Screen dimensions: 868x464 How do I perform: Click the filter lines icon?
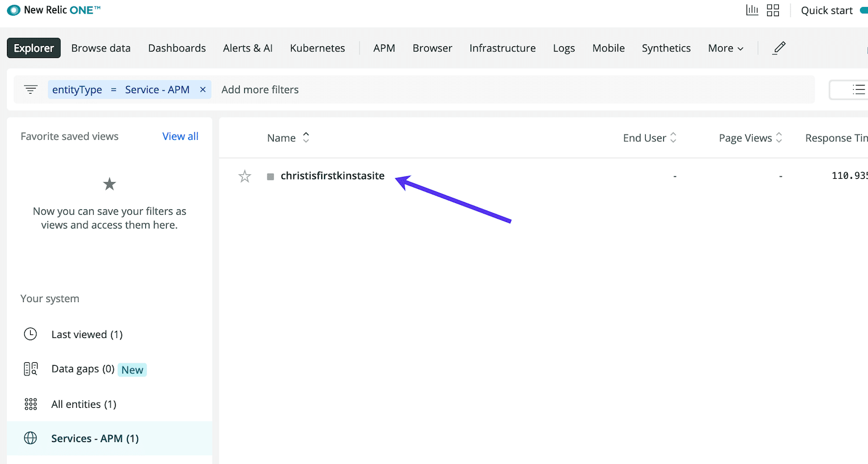point(31,90)
